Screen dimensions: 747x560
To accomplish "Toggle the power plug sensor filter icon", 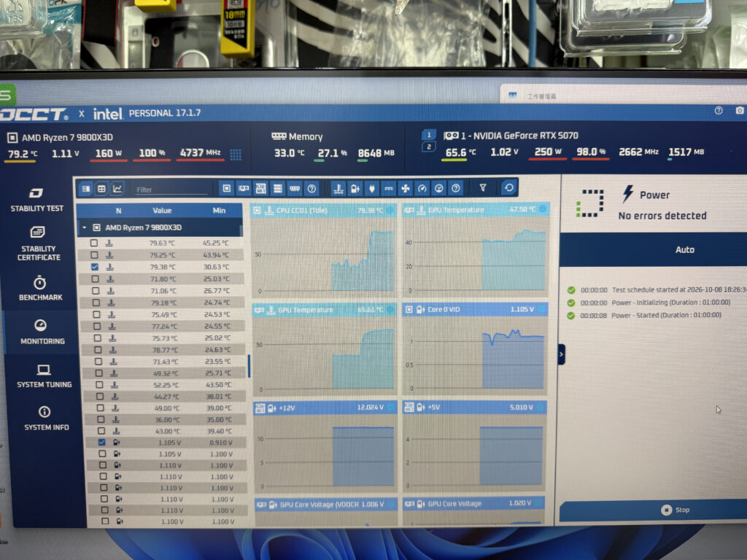I will tap(372, 189).
